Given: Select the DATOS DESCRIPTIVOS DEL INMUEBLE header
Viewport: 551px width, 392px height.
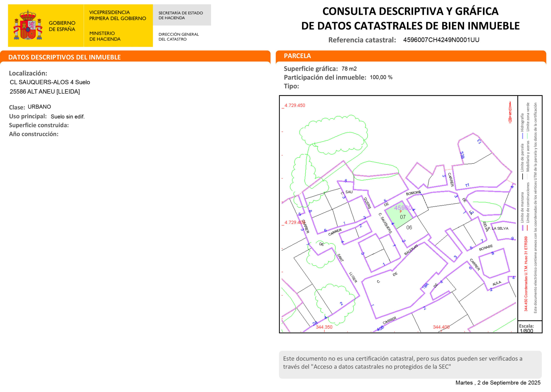Looking at the screenshot, I should click(x=65, y=57).
